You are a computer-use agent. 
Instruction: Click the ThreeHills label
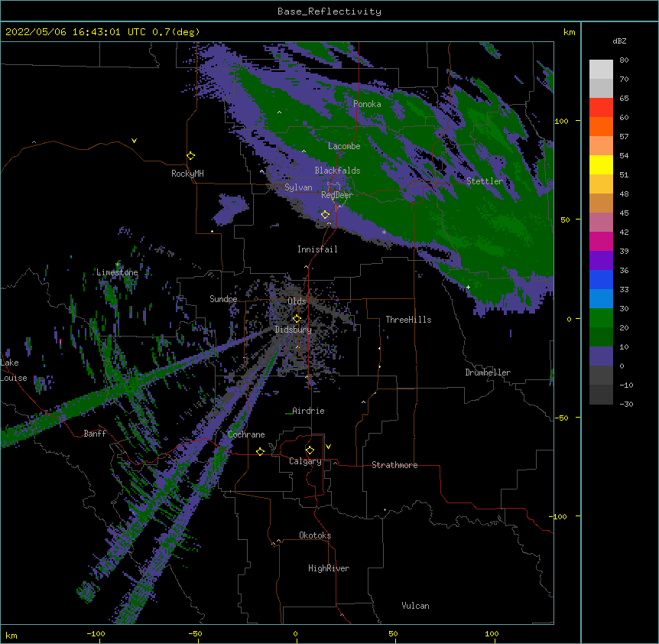click(x=408, y=320)
